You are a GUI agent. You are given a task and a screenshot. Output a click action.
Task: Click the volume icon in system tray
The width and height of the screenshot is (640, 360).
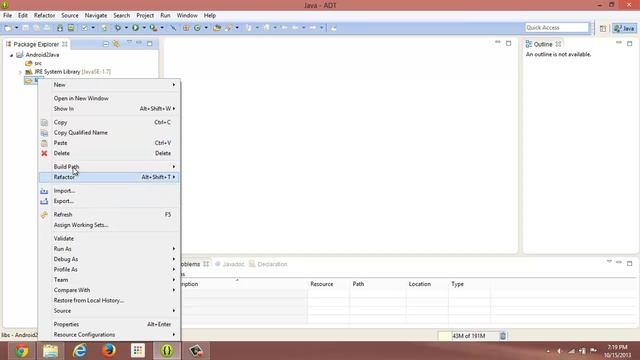pos(560,351)
